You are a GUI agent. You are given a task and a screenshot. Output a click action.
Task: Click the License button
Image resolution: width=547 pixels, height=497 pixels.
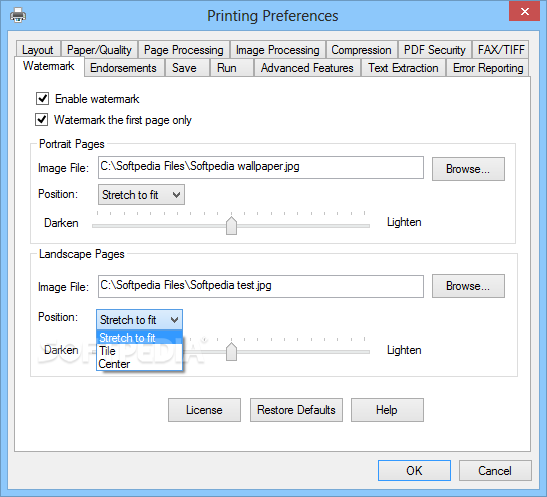[204, 410]
